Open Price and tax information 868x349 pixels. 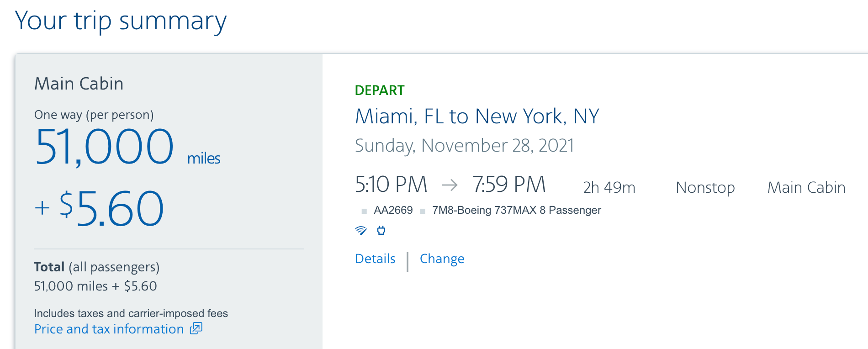pyautogui.click(x=109, y=329)
